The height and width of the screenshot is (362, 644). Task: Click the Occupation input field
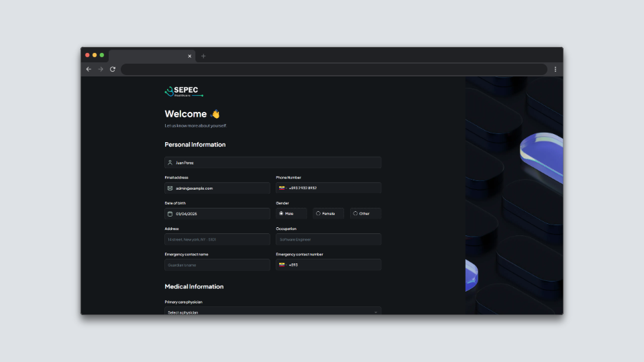pyautogui.click(x=328, y=239)
